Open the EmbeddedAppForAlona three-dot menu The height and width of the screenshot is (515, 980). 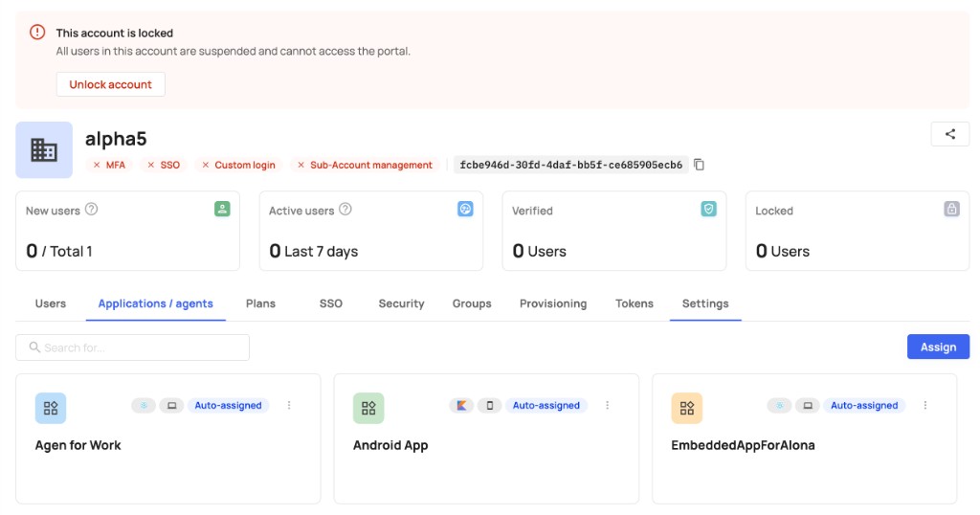point(925,406)
